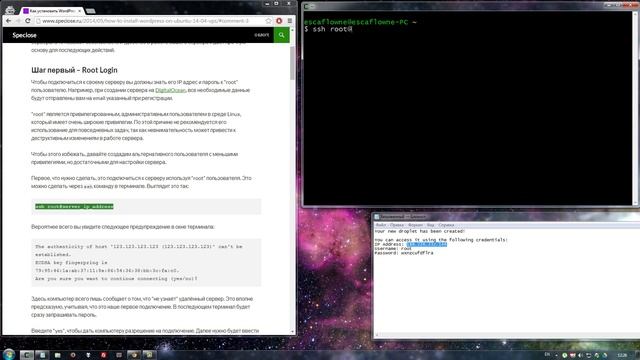Click the volume icon in system tray
Viewport: 640px width, 360px height.
pos(580,356)
